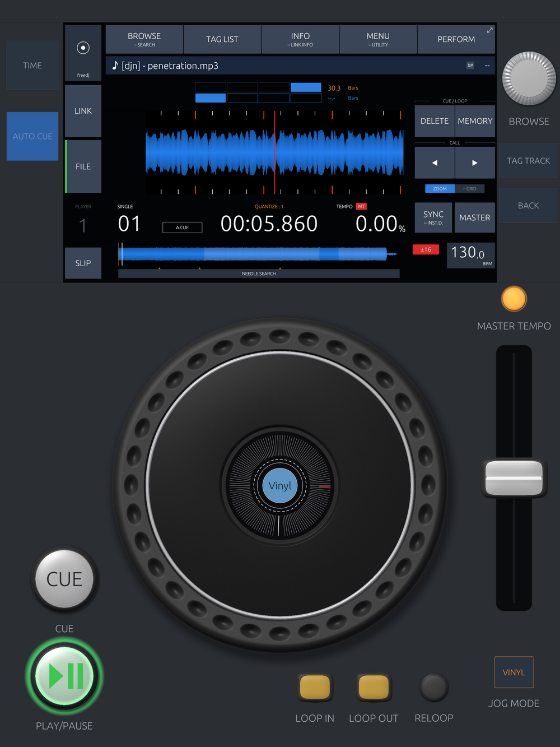Toggle the red MT tempo indicator
This screenshot has height=747, width=560.
pos(361,206)
